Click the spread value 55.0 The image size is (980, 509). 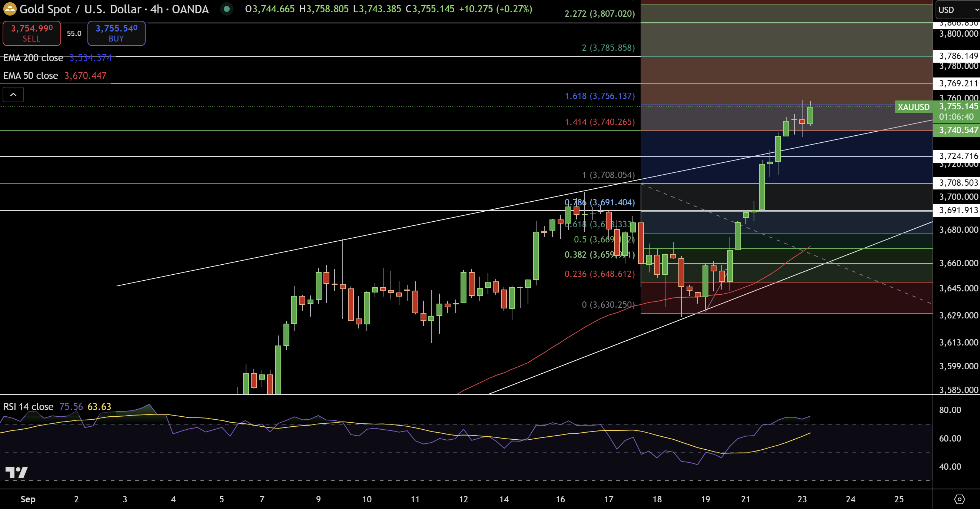[74, 33]
